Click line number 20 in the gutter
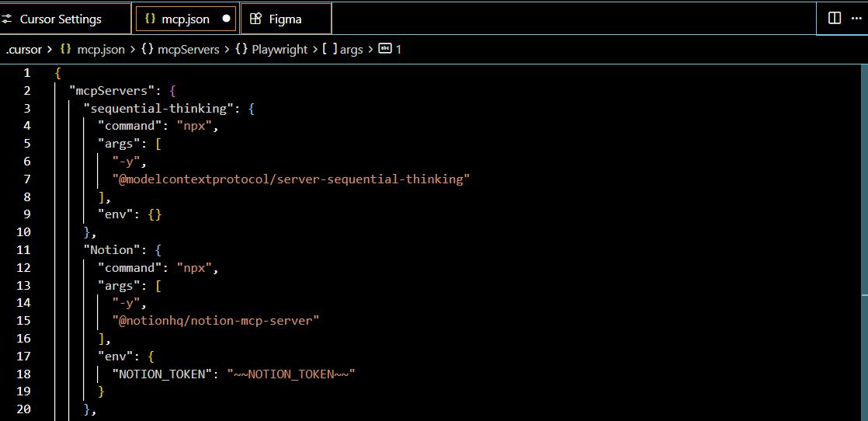868x421 pixels. (x=24, y=409)
